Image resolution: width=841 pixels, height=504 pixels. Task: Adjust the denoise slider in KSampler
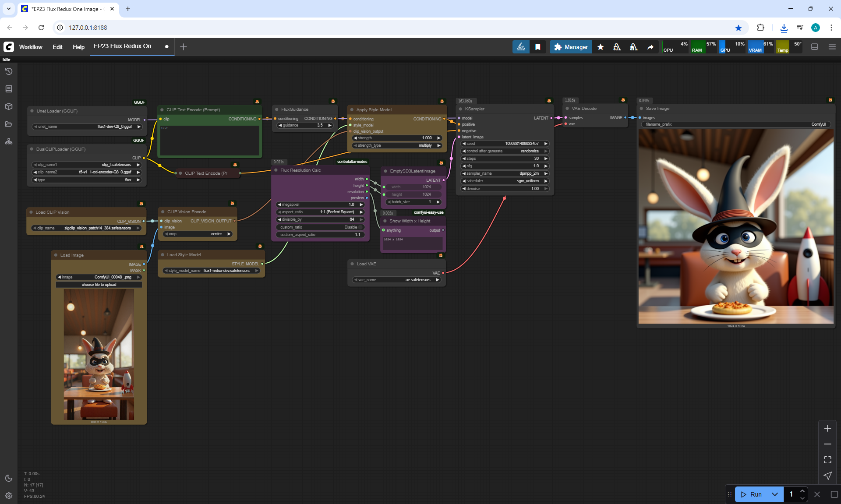click(505, 189)
